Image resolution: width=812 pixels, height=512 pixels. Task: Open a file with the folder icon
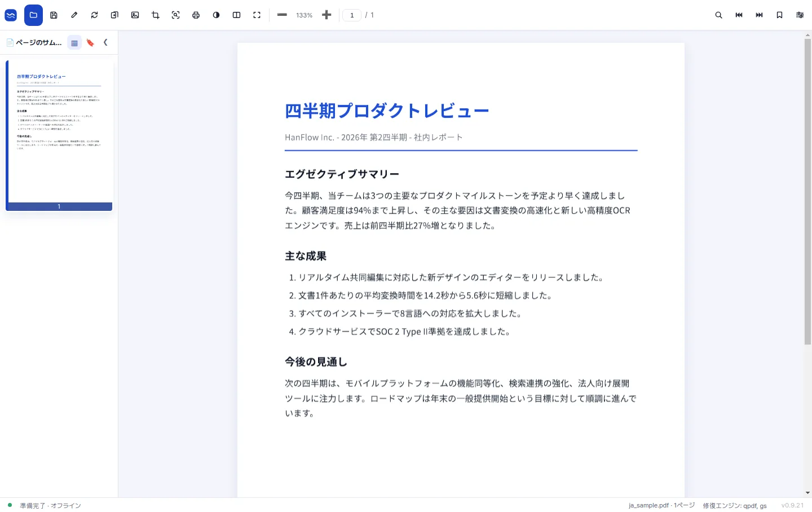pyautogui.click(x=33, y=15)
